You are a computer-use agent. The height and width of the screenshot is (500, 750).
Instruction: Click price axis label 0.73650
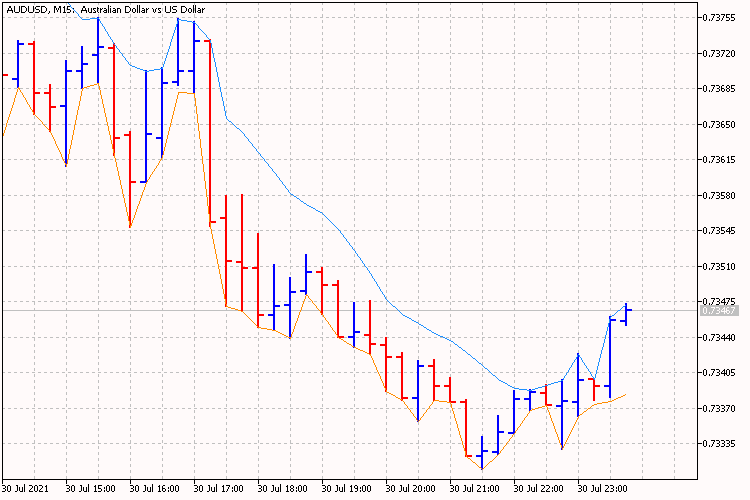[719, 124]
